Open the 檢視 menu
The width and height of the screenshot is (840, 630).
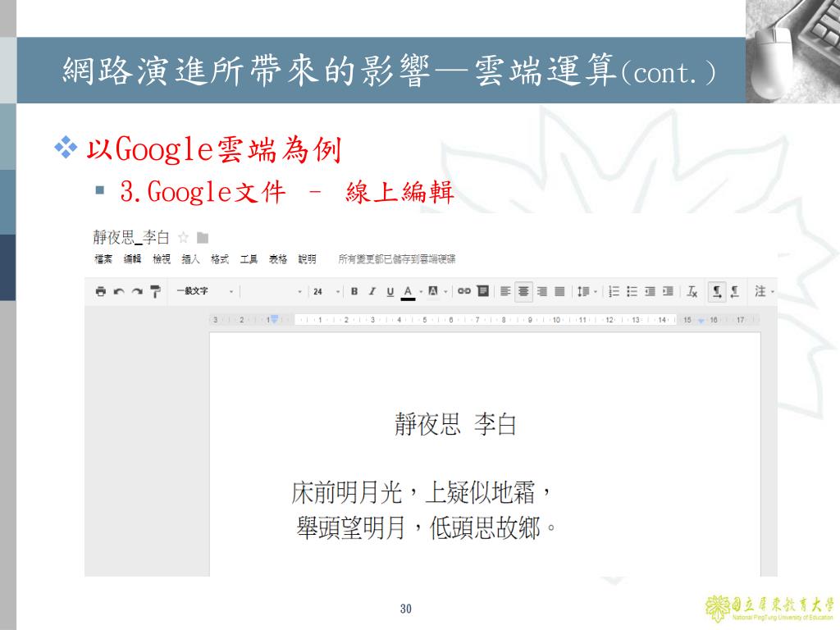click(x=162, y=259)
